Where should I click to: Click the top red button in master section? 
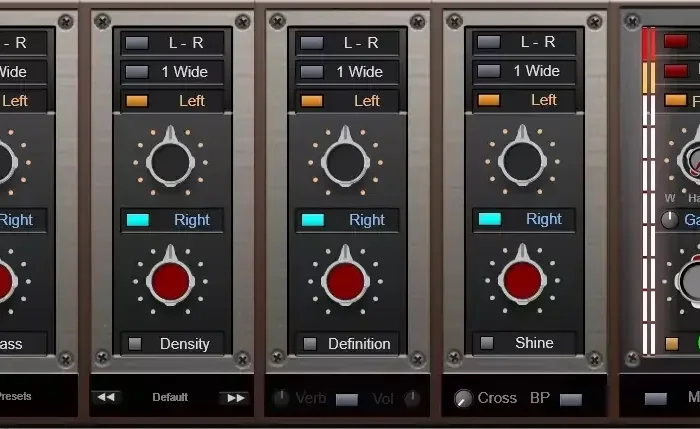675,41
